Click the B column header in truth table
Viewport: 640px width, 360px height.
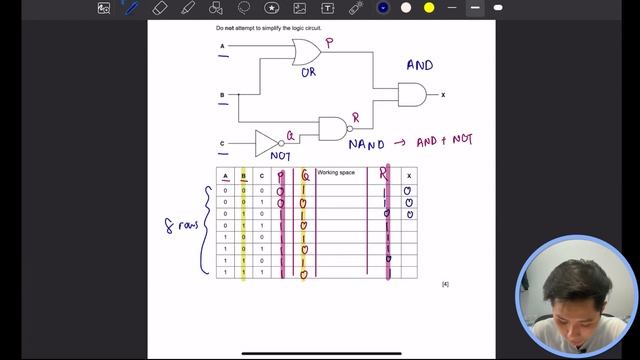pyautogui.click(x=244, y=176)
